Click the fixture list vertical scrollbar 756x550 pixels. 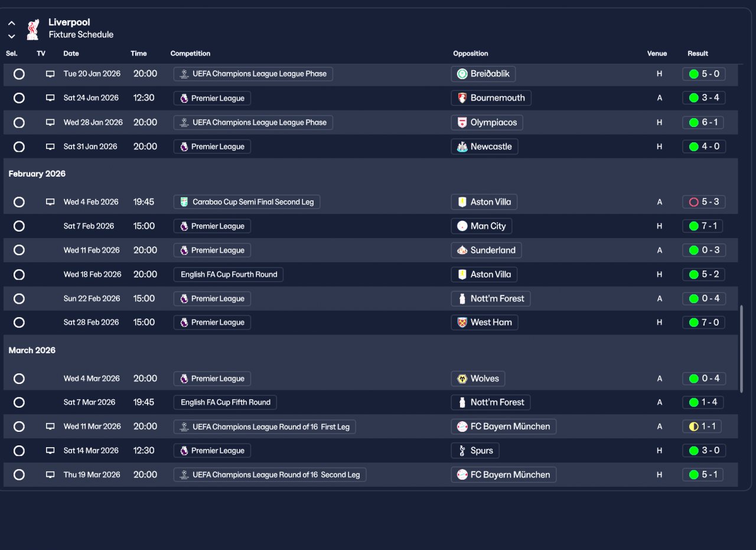[x=741, y=349]
